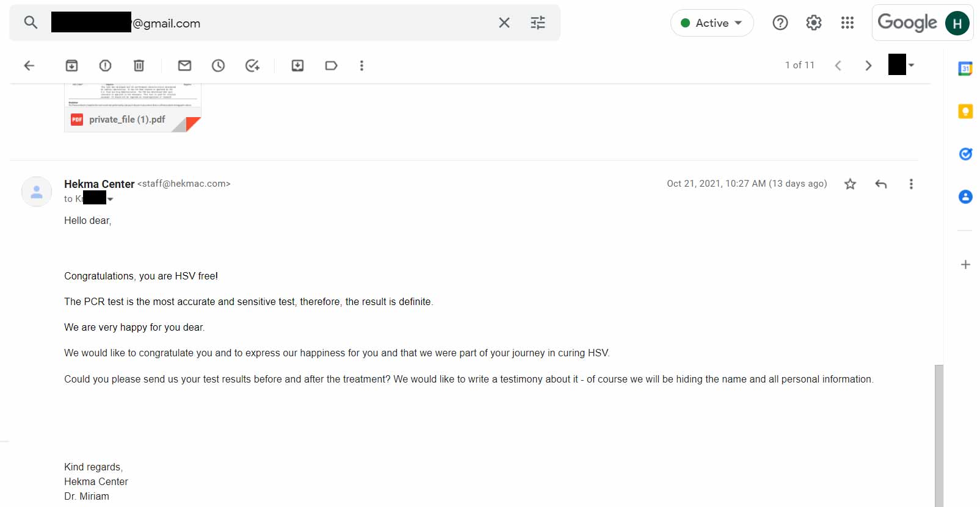Expand recipient details arrow under sender
The height and width of the screenshot is (507, 980).
[110, 199]
